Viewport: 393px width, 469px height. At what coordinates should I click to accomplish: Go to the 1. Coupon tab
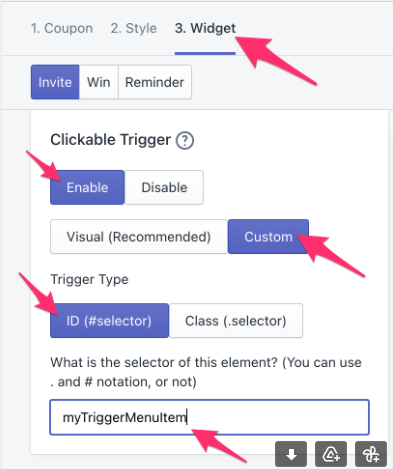pyautogui.click(x=62, y=28)
